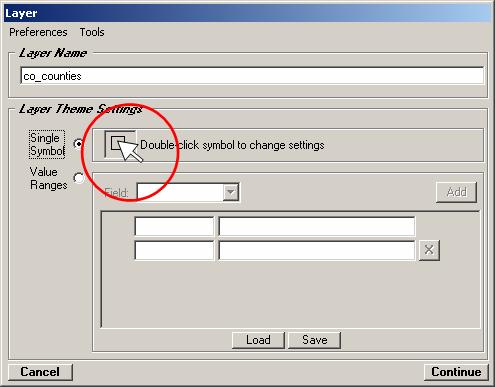Image resolution: width=495 pixels, height=387 pixels.
Task: Click the top-left value range field
Action: 174,226
